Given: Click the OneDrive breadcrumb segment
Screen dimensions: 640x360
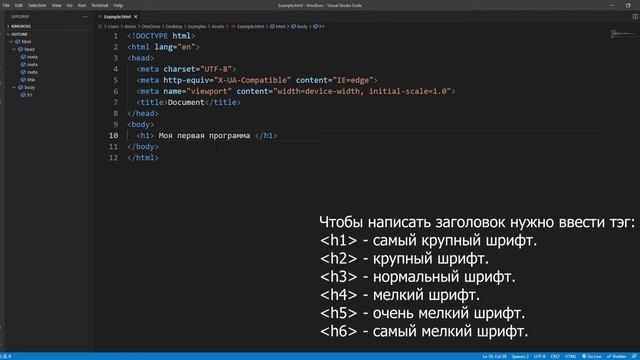Looking at the screenshot, I should click(151, 27).
